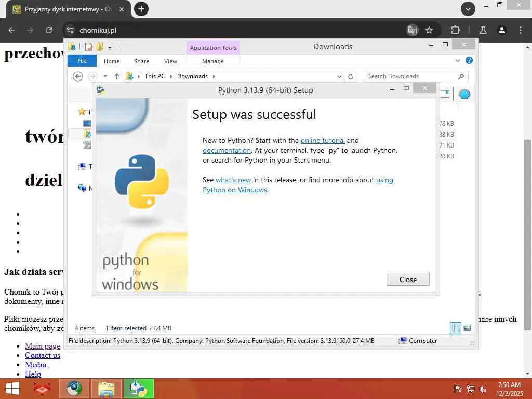Open a new Chrome tab
Viewport: 532px width, 399px height.
click(x=141, y=9)
